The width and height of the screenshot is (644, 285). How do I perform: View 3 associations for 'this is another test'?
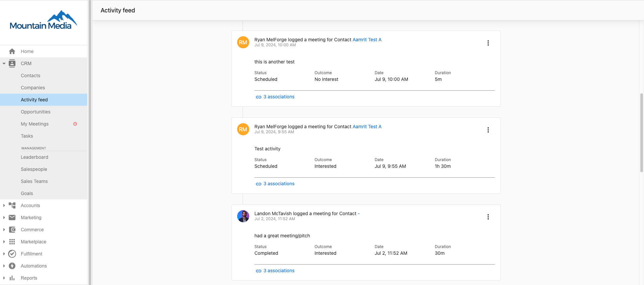[x=279, y=97]
